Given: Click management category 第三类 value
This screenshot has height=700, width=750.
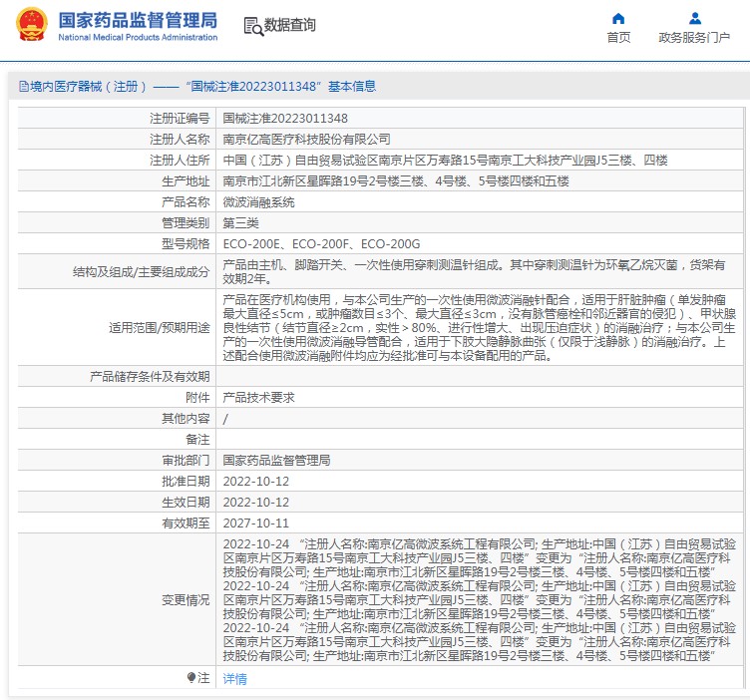Looking at the screenshot, I should tap(240, 222).
